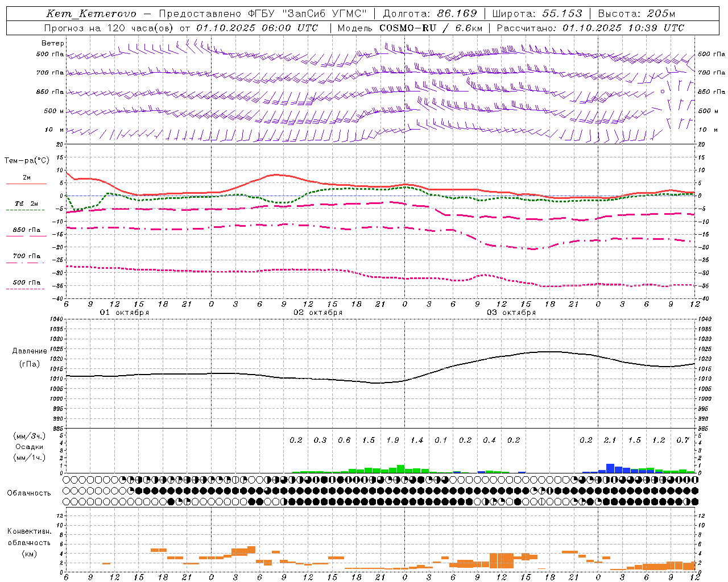Viewport: 728px width, 582px height.
Task: Click the 03 октября date label
Action: pyautogui.click(x=511, y=313)
